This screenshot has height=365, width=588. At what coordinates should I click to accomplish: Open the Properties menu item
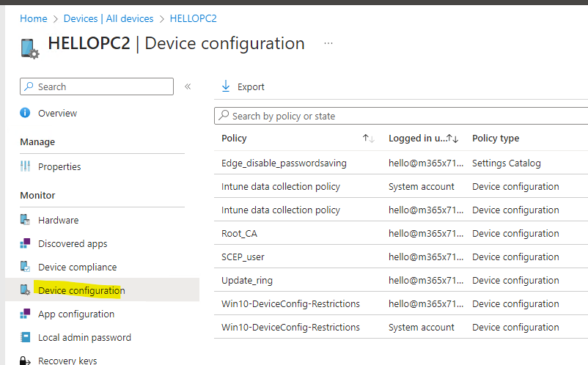pyautogui.click(x=59, y=166)
